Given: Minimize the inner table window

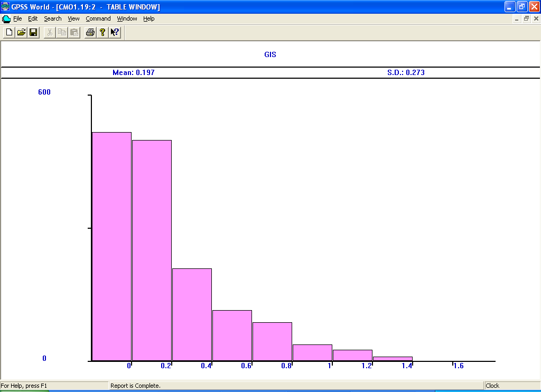Looking at the screenshot, I should [x=517, y=19].
